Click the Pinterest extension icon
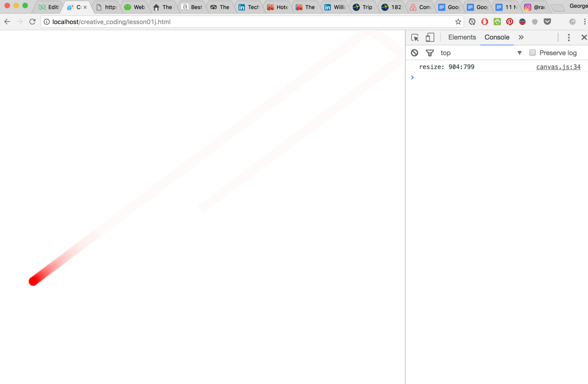 (x=509, y=22)
